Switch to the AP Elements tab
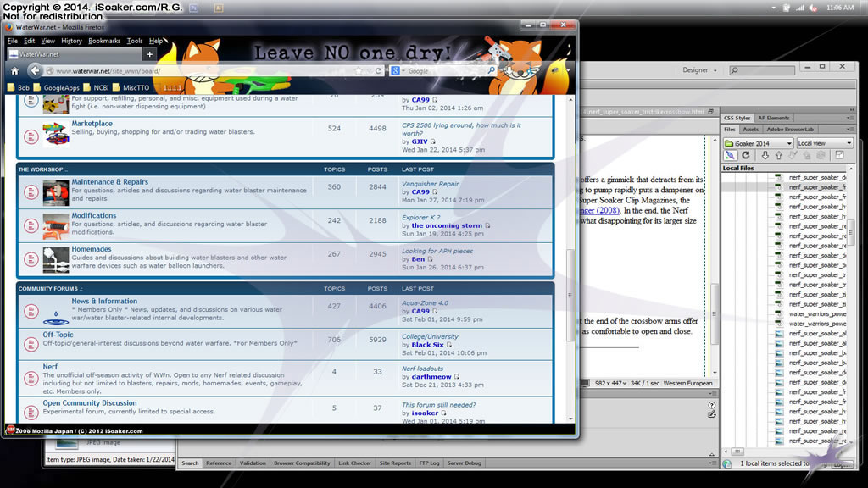Viewport: 868px width, 488px height. (x=773, y=118)
